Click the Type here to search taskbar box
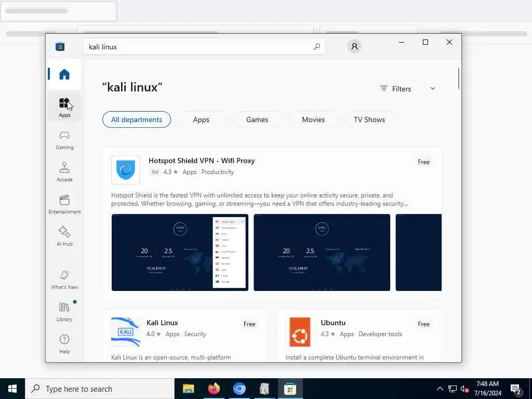The width and height of the screenshot is (532, 399). pyautogui.click(x=99, y=389)
